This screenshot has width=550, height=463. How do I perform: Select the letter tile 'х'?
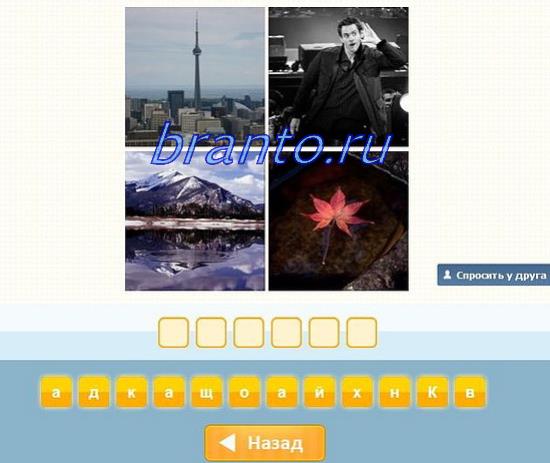[357, 392]
